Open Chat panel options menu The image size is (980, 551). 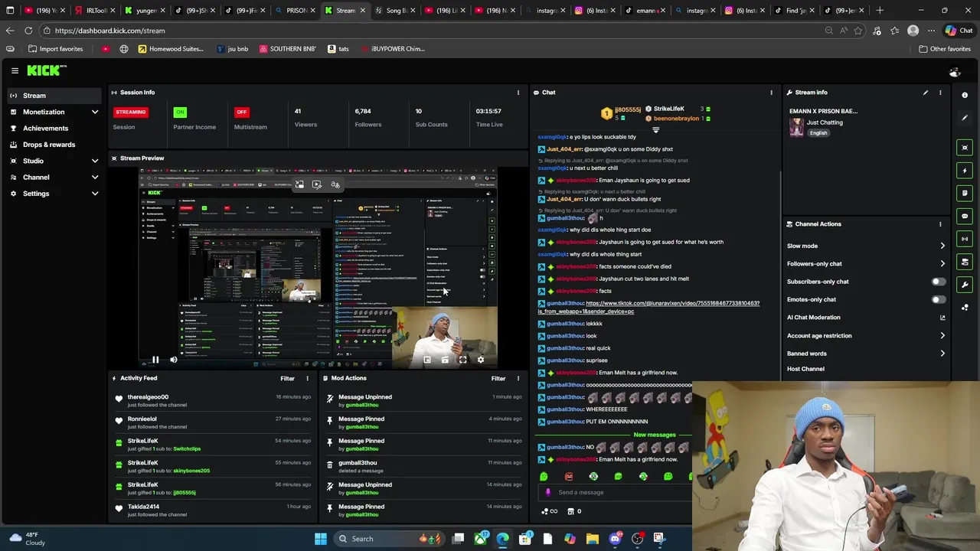(x=771, y=93)
